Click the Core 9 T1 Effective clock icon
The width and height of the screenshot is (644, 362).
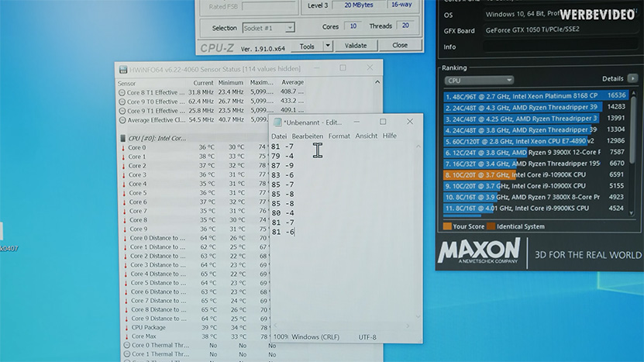click(x=122, y=111)
